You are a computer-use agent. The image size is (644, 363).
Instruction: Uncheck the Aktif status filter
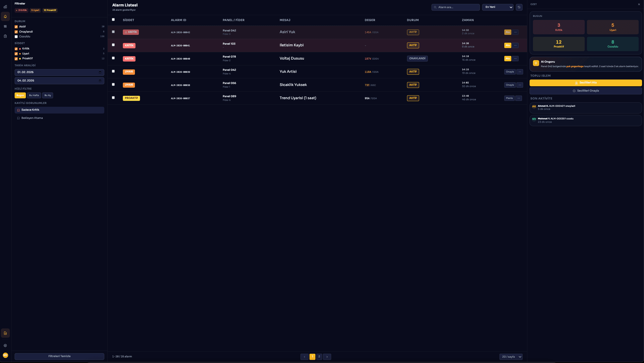pos(16,26)
